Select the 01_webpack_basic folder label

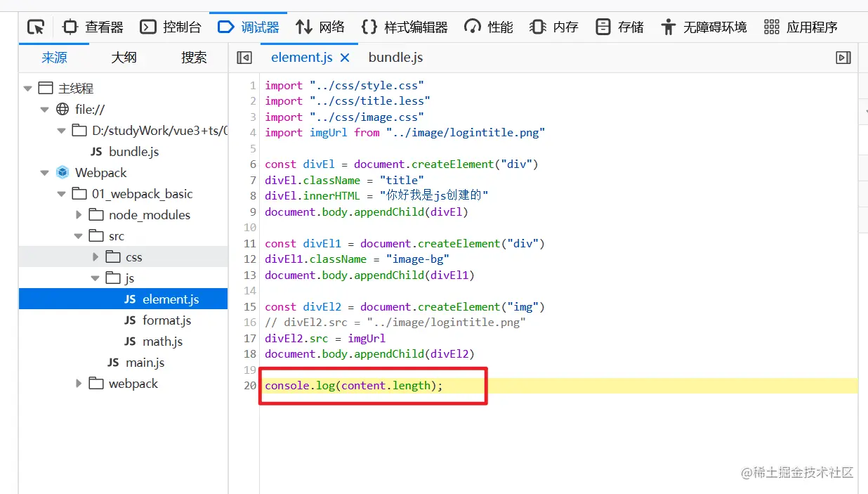[143, 194]
